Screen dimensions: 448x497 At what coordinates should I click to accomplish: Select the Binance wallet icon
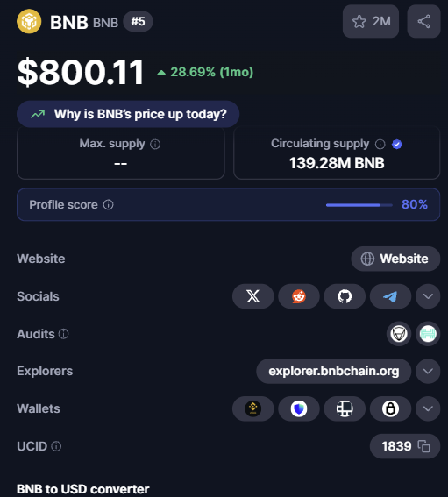252,408
